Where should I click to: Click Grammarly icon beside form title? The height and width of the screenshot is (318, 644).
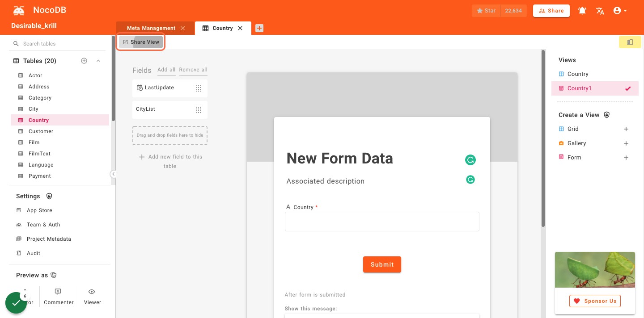pyautogui.click(x=470, y=160)
